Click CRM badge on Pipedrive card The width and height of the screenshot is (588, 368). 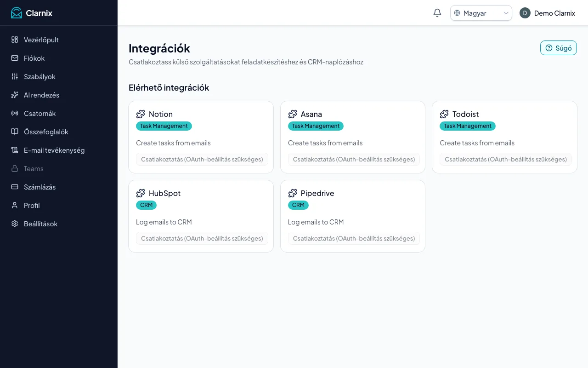point(298,205)
